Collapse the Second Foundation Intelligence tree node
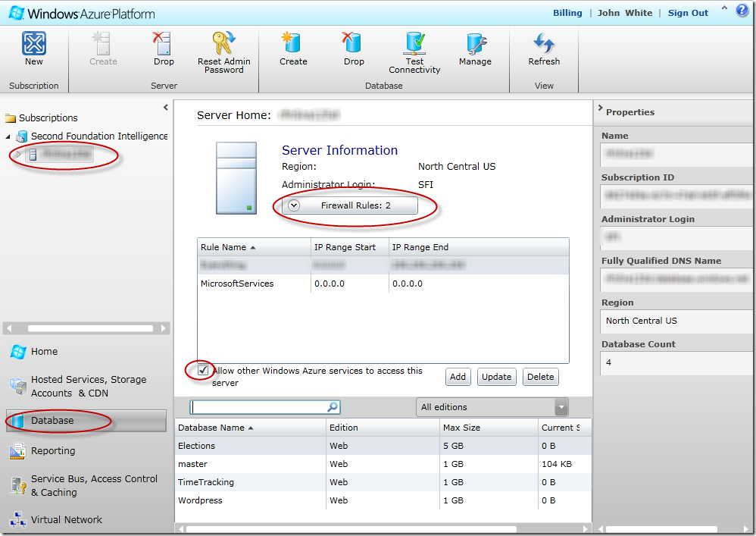This screenshot has width=756, height=536. tap(8, 137)
